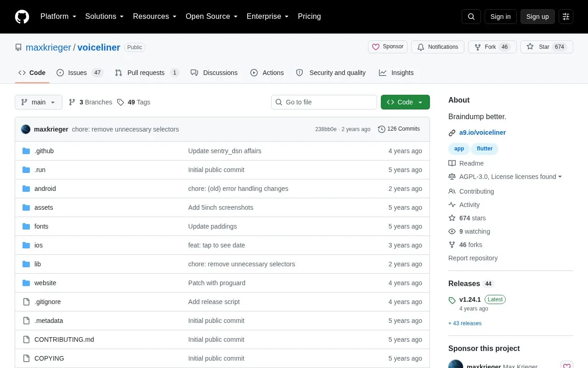Open the Contributing link in About
This screenshot has height=368, width=588.
pos(471,191)
